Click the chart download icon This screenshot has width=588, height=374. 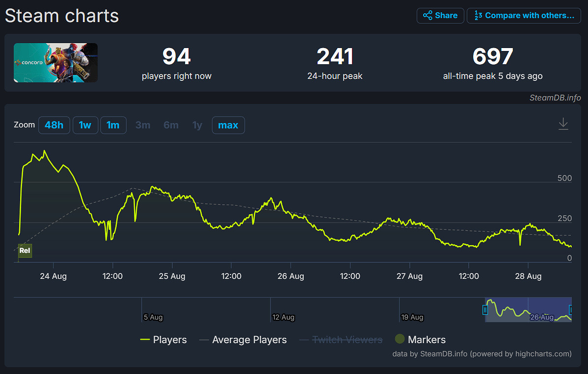pos(563,124)
